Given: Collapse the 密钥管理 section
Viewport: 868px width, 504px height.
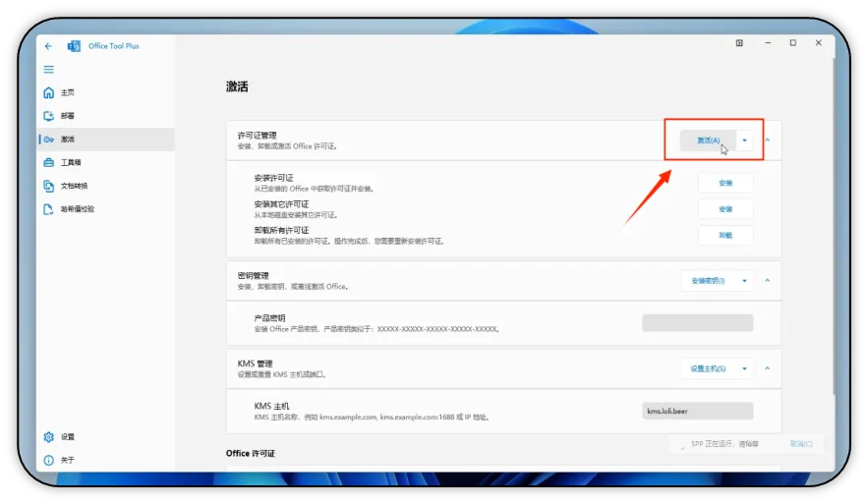Looking at the screenshot, I should pyautogui.click(x=768, y=281).
